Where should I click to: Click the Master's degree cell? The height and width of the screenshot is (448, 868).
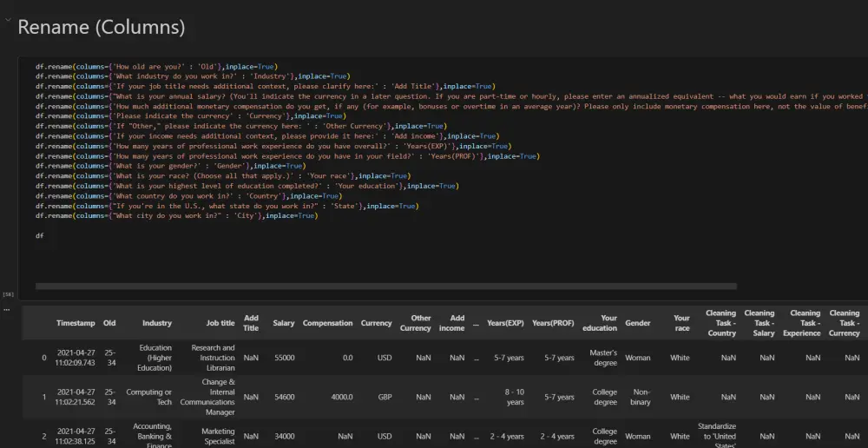[602, 358]
